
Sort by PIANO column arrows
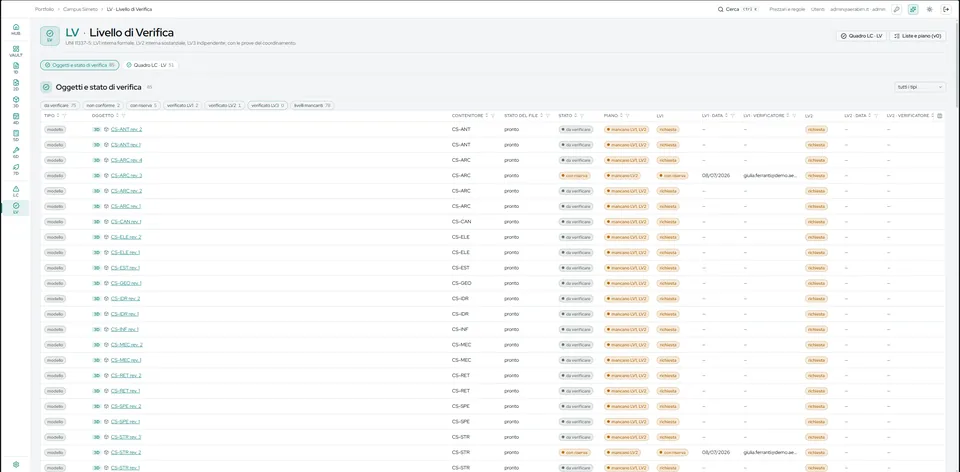point(621,115)
